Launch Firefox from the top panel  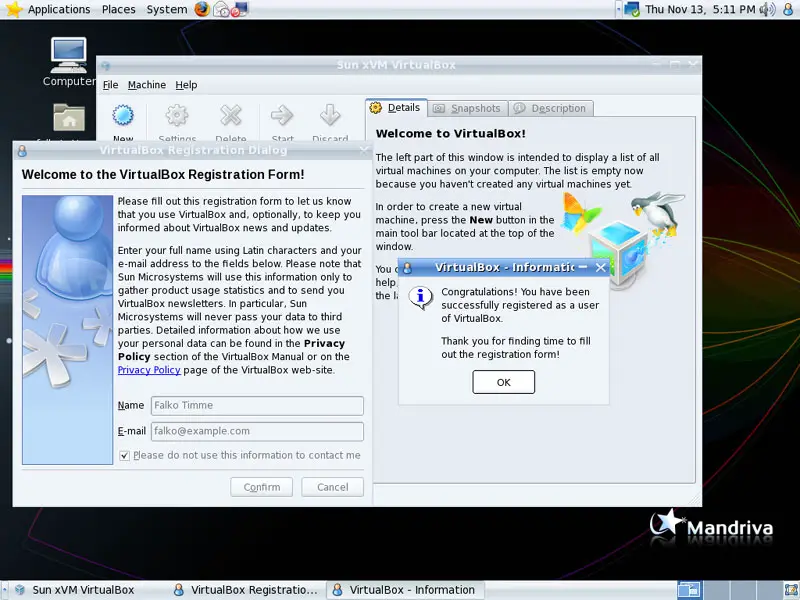point(202,9)
